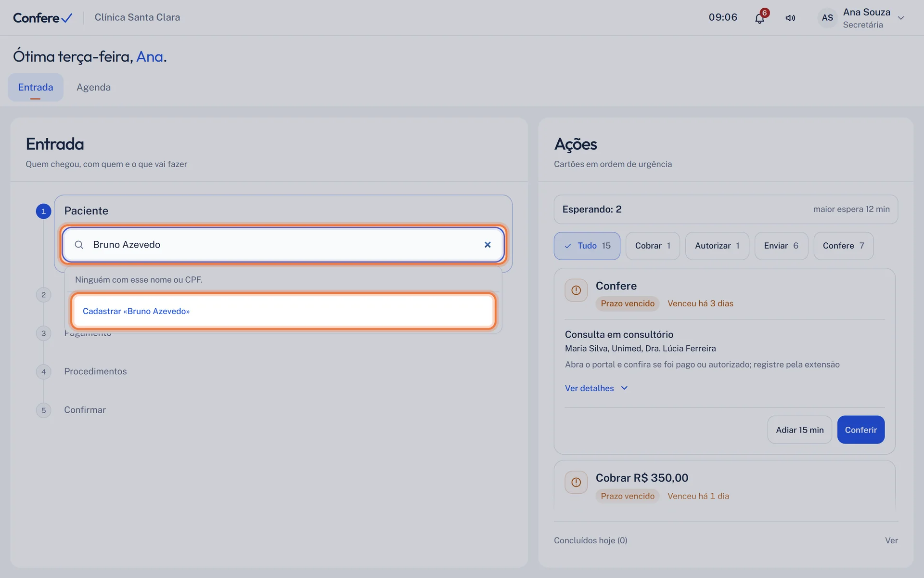Toggle the sound speaker icon
Screen dimensions: 924x578
[x=790, y=18]
